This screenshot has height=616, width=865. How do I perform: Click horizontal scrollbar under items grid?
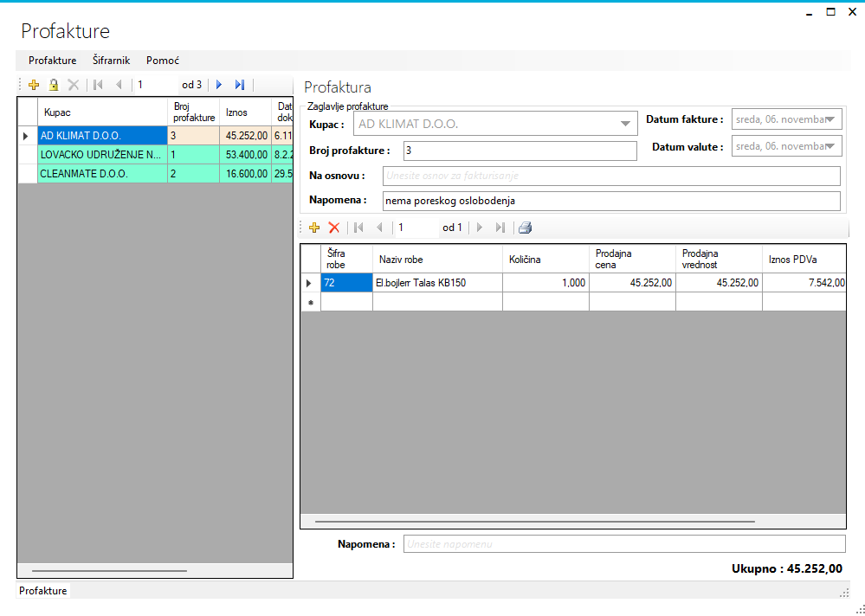[534, 522]
